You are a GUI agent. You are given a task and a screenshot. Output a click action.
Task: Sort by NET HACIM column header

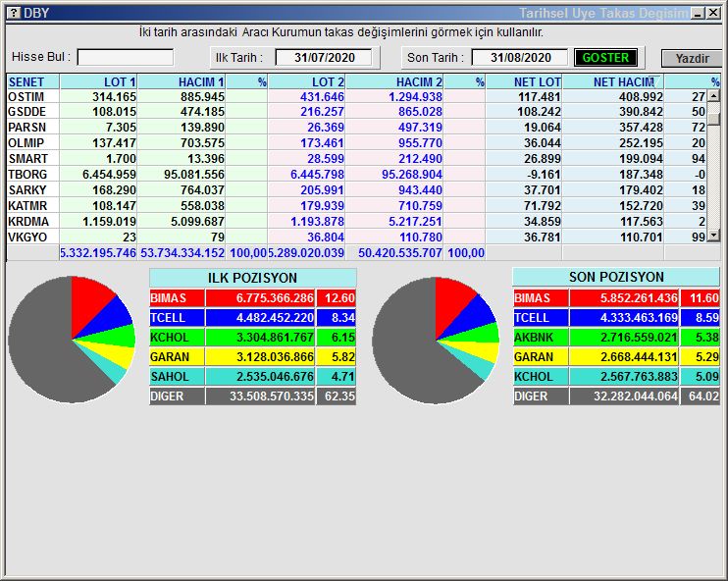(613, 81)
